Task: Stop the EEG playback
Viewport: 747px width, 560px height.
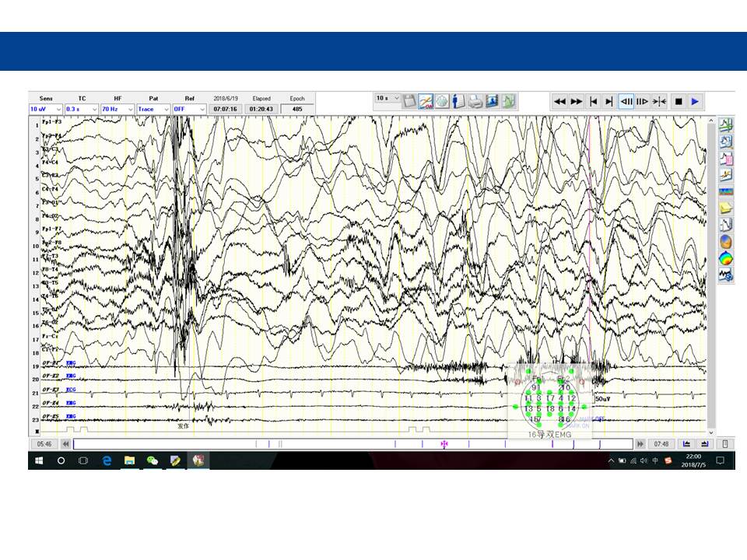Action: (679, 101)
